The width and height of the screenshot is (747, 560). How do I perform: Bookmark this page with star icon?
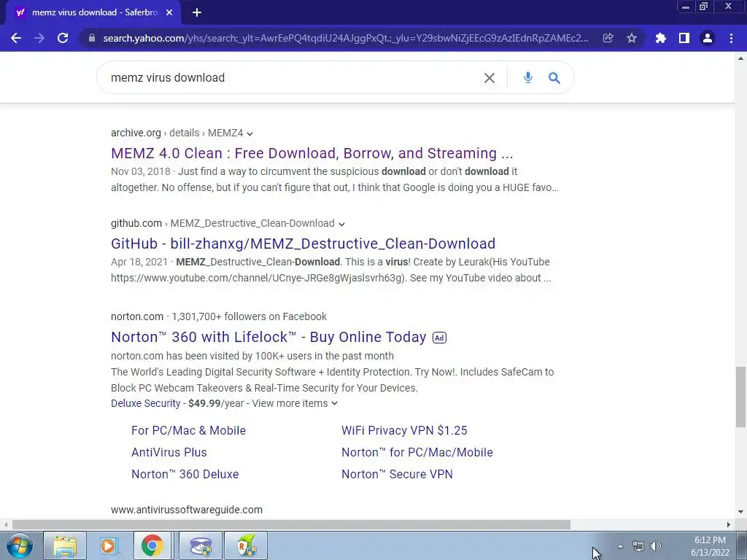[632, 38]
